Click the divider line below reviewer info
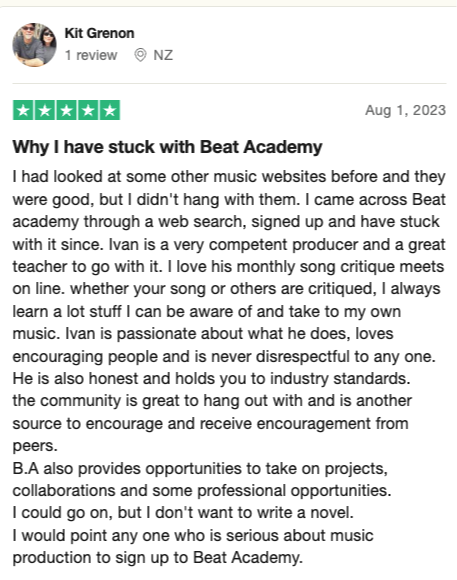457x580 pixels. click(229, 84)
